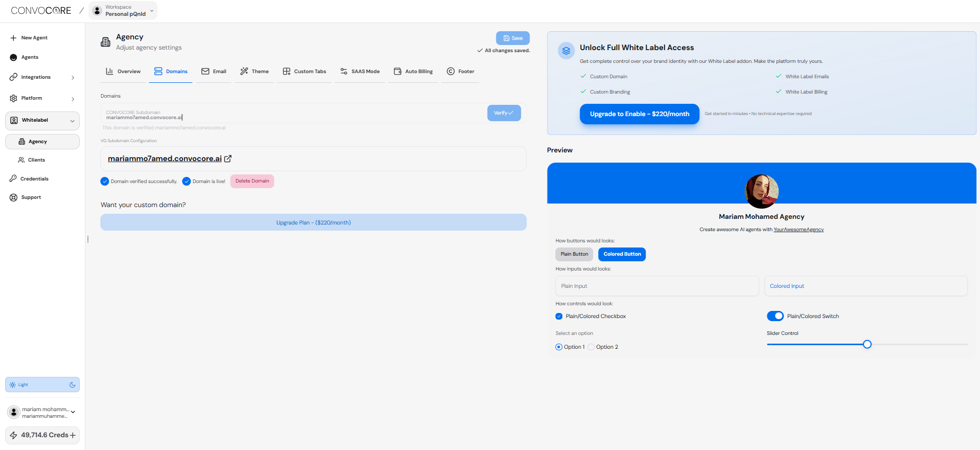Expand the Platform submenu chevron

click(x=73, y=99)
